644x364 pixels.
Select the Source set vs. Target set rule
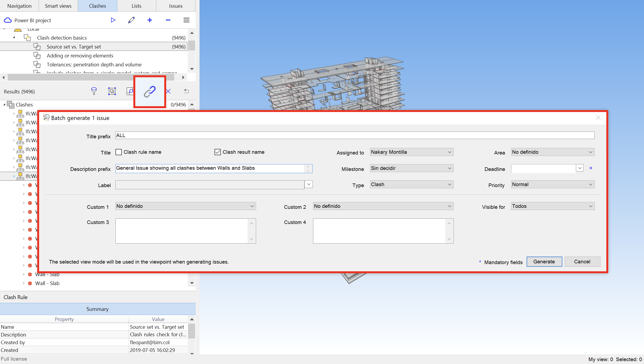[x=93, y=47]
